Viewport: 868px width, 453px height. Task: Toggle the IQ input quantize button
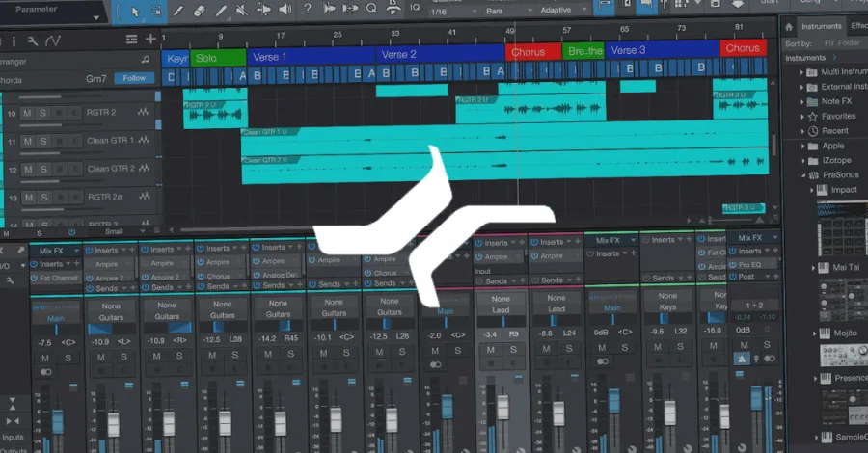tap(415, 7)
